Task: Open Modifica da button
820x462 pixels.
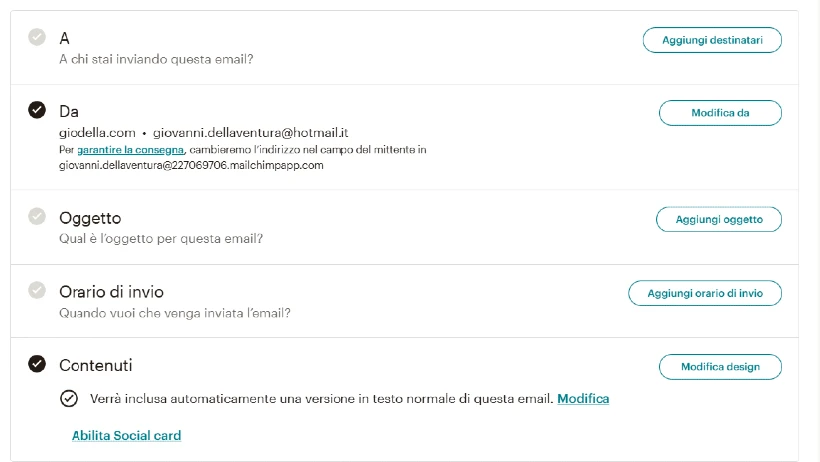Action: coord(720,113)
